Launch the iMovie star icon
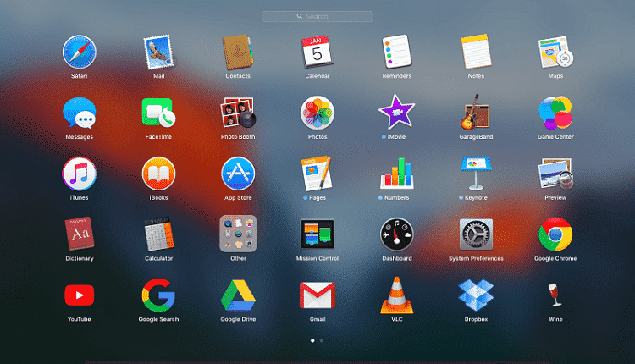The height and width of the screenshot is (364, 635). [396, 112]
